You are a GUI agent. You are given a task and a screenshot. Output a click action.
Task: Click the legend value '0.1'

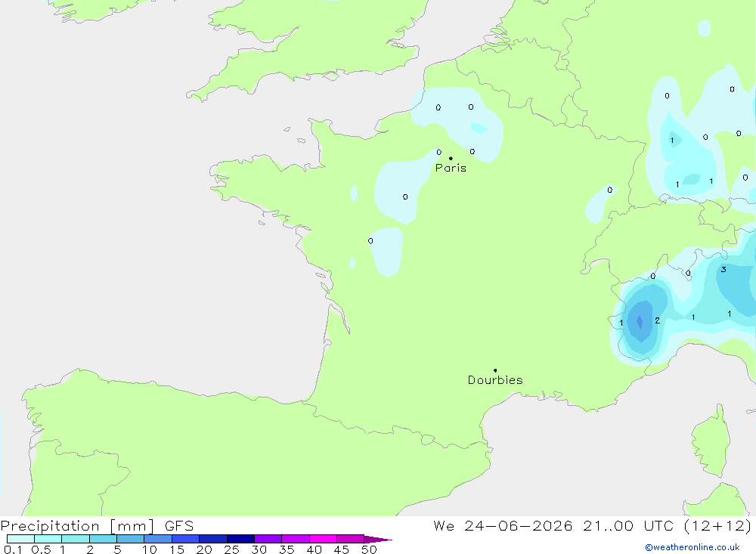pos(13,549)
